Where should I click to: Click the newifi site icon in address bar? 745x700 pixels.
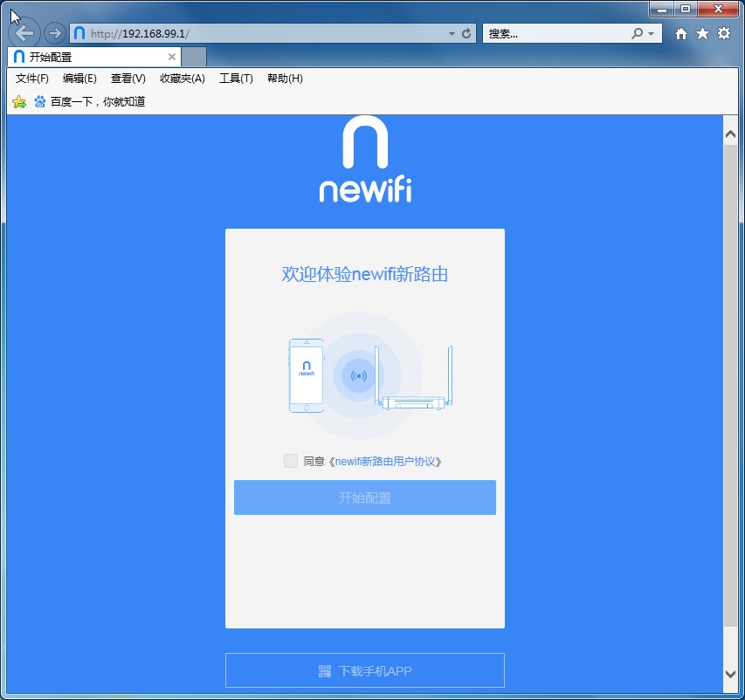79,33
